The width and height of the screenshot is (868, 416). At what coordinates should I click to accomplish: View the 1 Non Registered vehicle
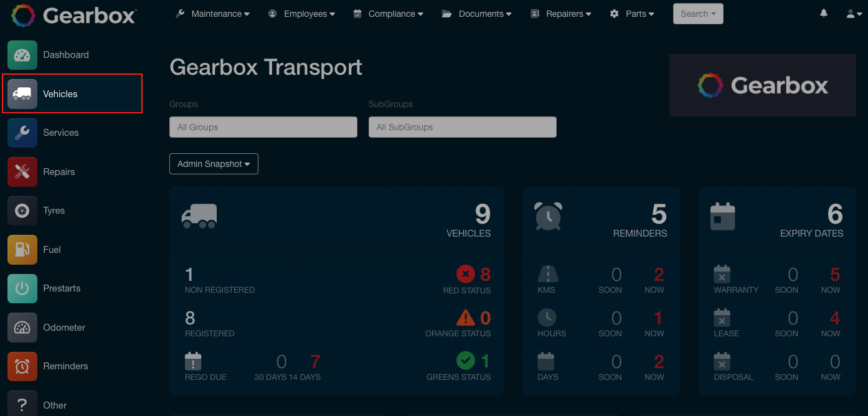(189, 274)
